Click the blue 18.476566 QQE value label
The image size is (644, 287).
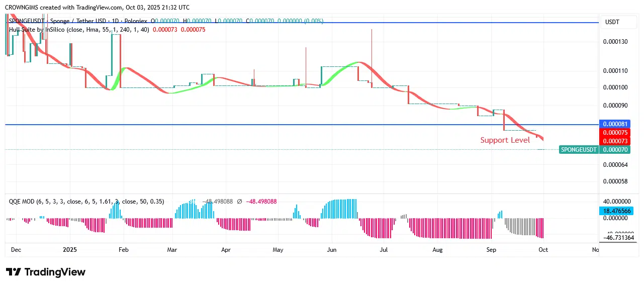[x=615, y=211]
